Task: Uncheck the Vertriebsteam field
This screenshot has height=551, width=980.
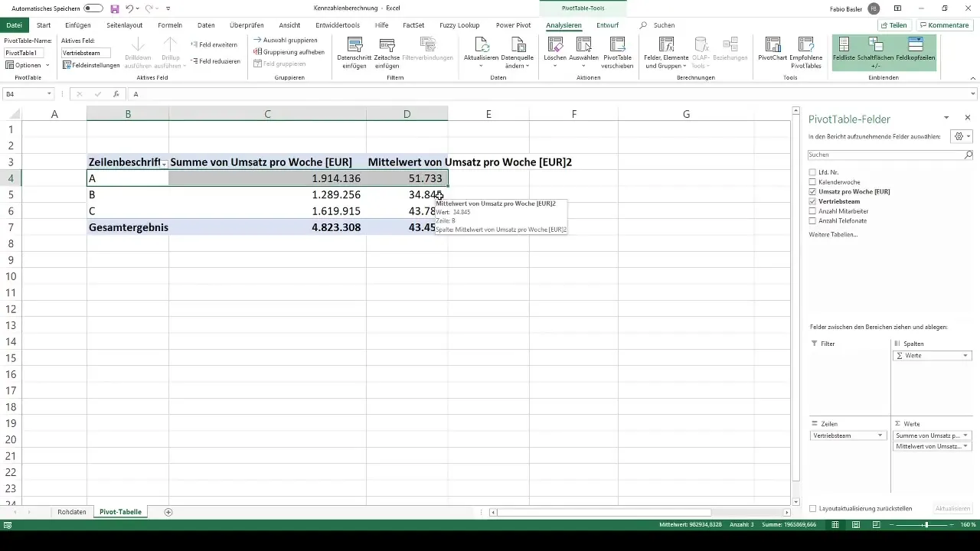Action: point(812,201)
